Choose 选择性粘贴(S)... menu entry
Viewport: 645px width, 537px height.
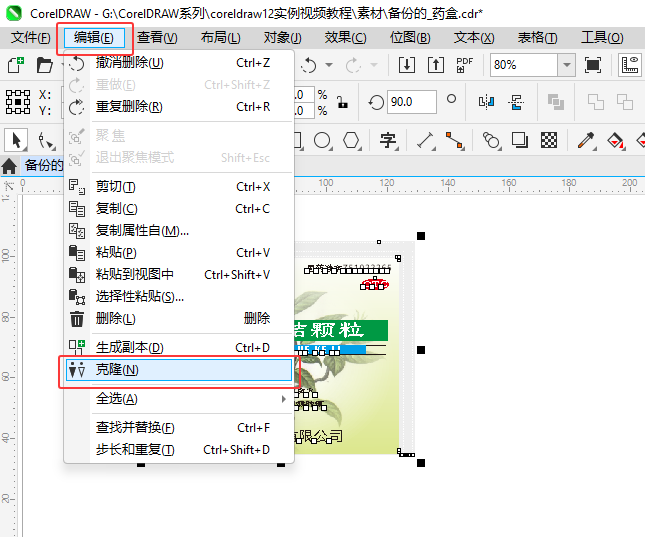click(x=179, y=296)
